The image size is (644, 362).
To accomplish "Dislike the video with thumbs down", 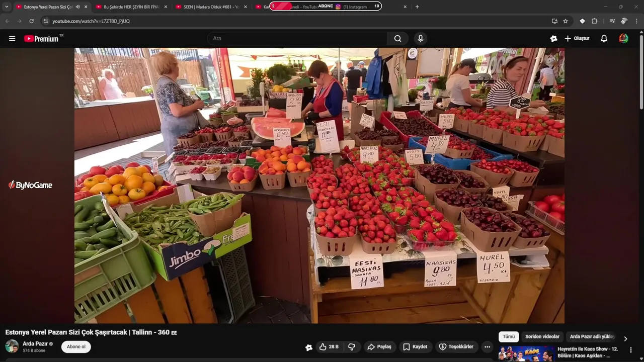I will (352, 347).
